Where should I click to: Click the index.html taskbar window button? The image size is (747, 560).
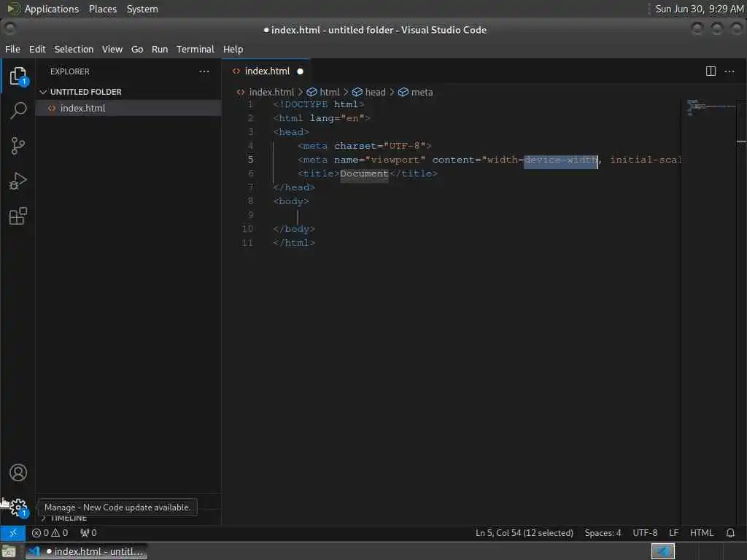[x=87, y=551]
